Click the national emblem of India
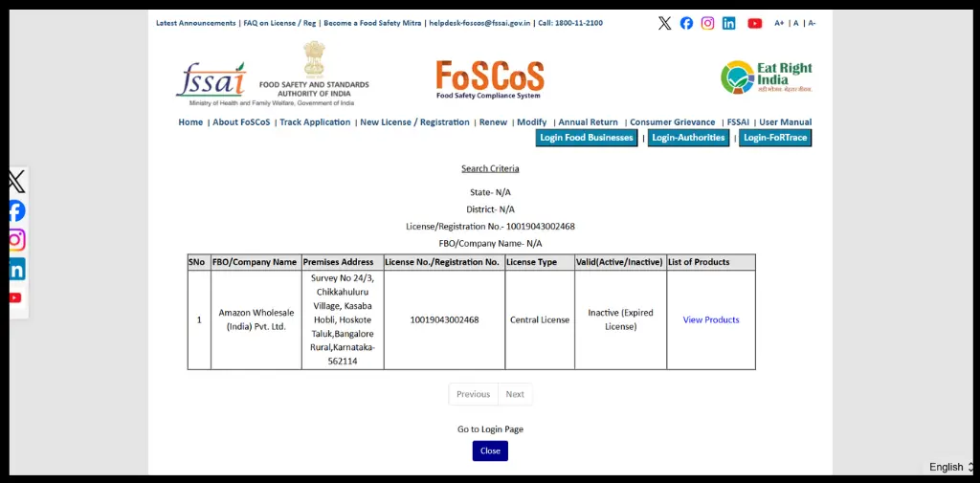 [x=314, y=58]
